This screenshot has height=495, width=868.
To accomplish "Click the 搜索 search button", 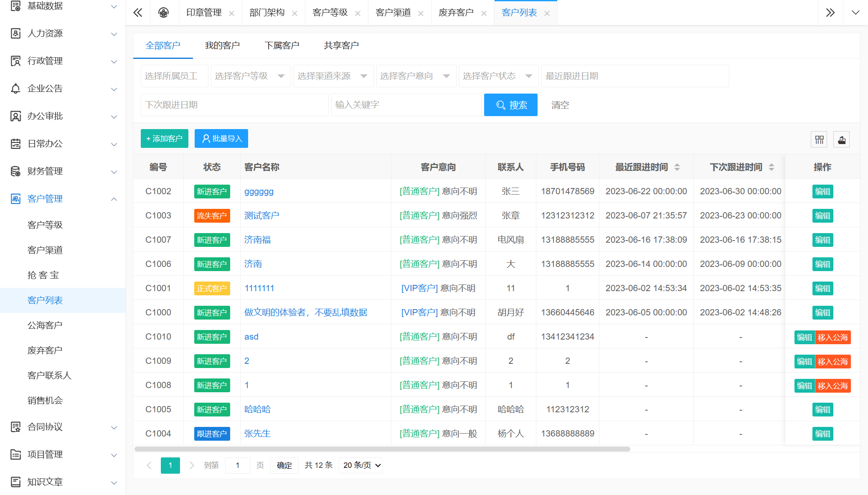I will [x=511, y=105].
